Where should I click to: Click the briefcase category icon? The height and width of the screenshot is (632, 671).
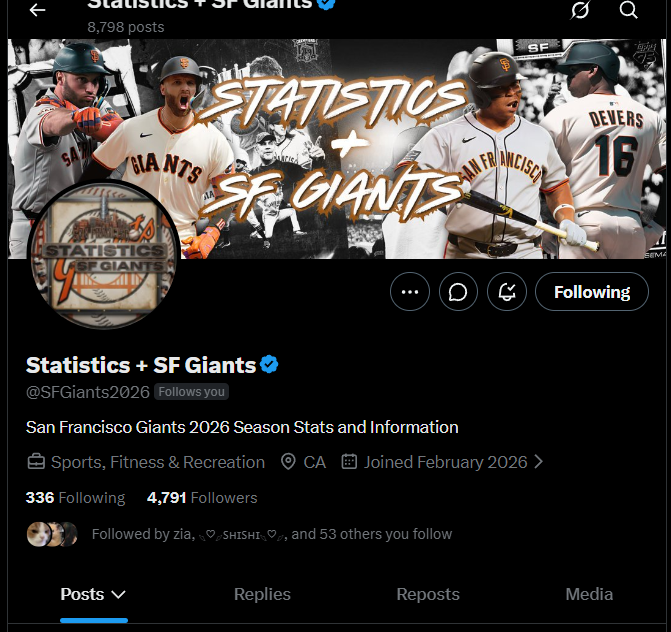click(x=36, y=462)
